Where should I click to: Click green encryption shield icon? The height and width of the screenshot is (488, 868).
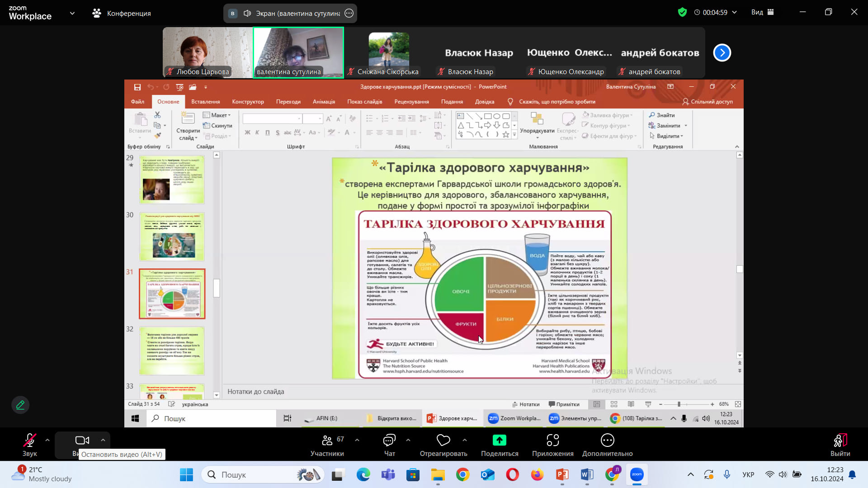point(682,12)
